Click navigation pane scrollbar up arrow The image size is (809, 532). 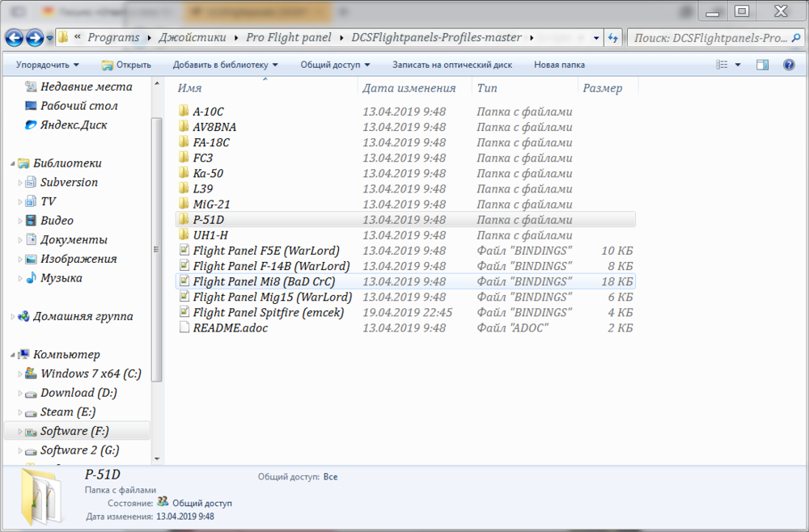[157, 83]
